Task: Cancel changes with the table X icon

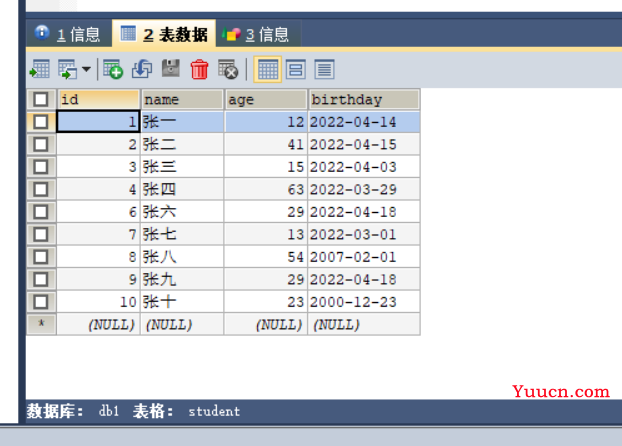Action: pyautogui.click(x=228, y=69)
